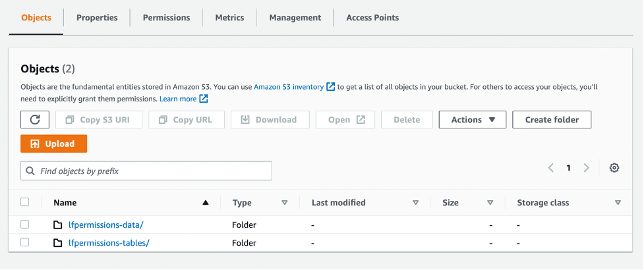Open the table preferences gear icon

614,168
